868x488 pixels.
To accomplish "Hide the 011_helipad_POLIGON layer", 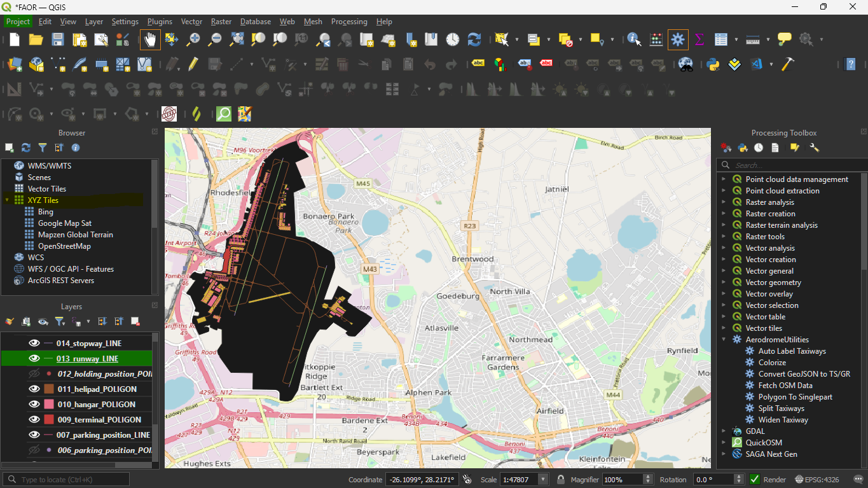I will tap(34, 389).
